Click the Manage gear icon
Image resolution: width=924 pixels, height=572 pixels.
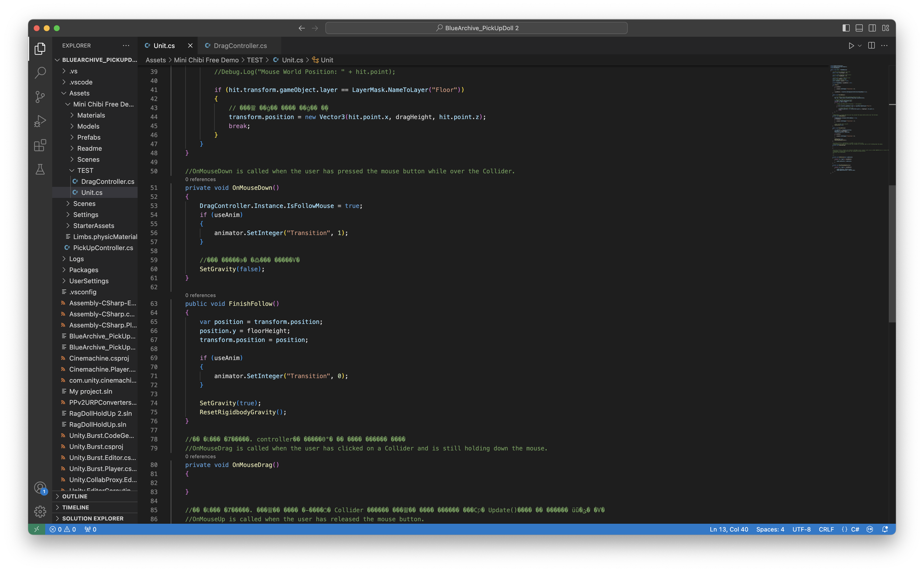(x=40, y=511)
